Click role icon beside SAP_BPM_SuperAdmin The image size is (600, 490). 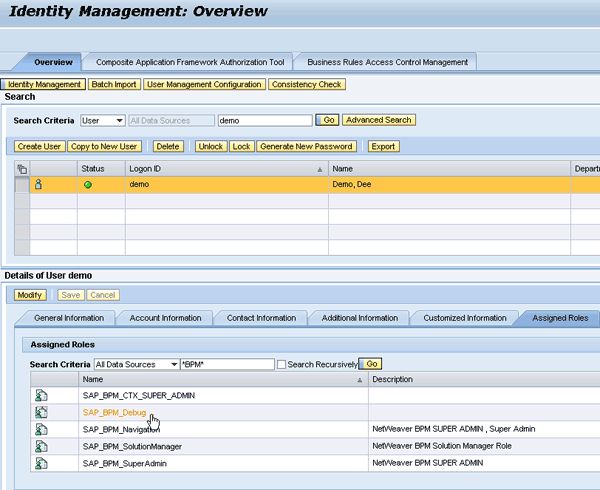[41, 463]
